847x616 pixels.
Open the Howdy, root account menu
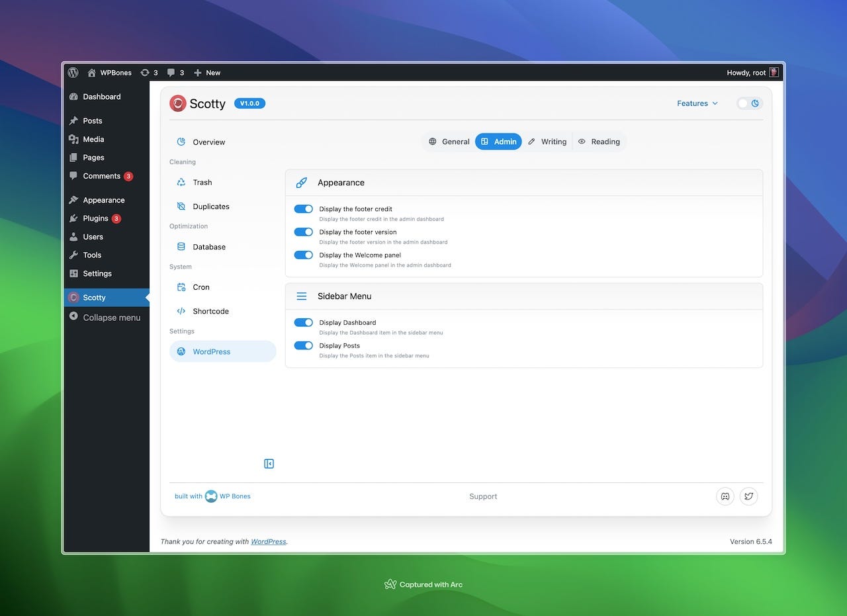coord(752,72)
